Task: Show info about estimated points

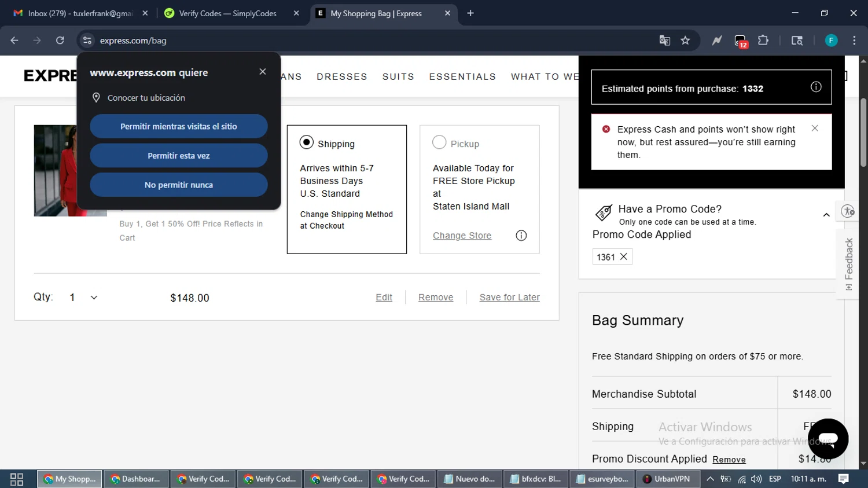Action: coord(816,87)
